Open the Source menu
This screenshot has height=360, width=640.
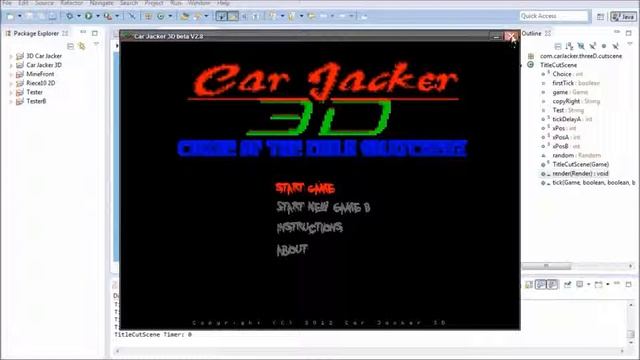click(44, 2)
